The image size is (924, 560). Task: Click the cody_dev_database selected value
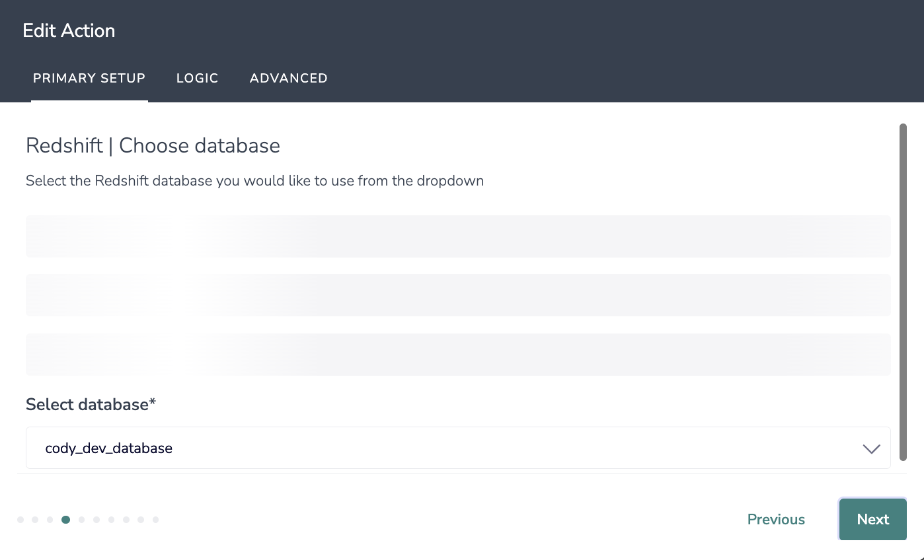109,448
